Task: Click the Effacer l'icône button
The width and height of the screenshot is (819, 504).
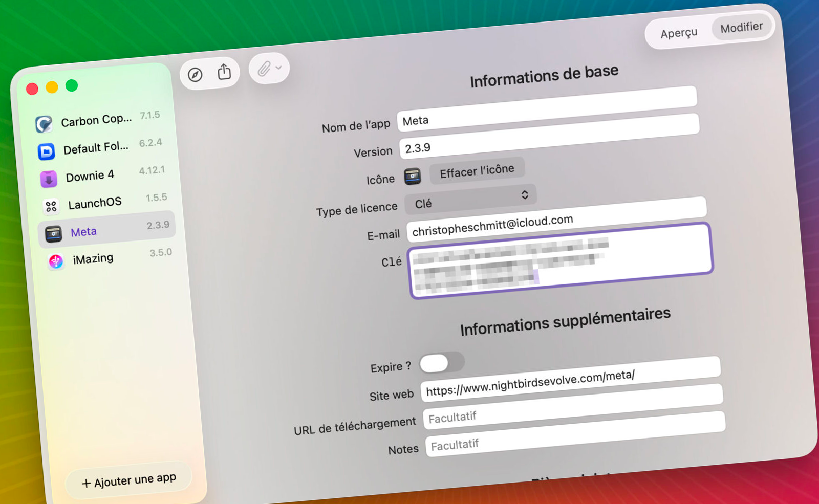Action: [x=477, y=171]
